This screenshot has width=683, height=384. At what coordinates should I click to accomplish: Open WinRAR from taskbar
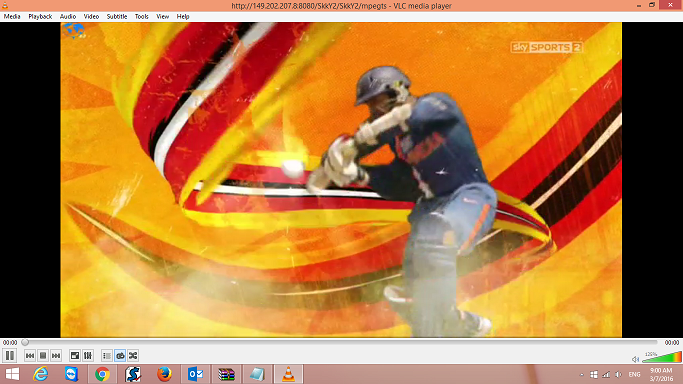(226, 374)
